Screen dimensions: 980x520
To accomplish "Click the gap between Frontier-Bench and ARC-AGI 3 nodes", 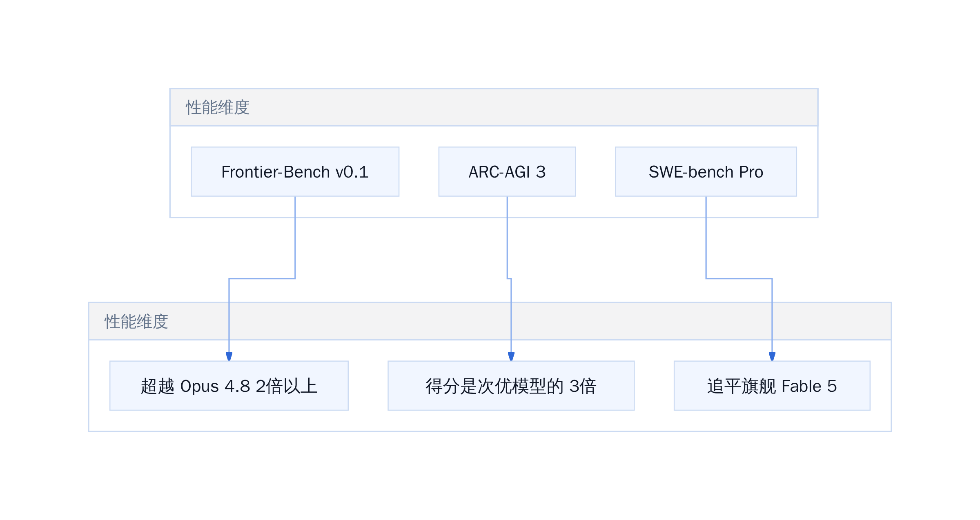I will point(419,171).
